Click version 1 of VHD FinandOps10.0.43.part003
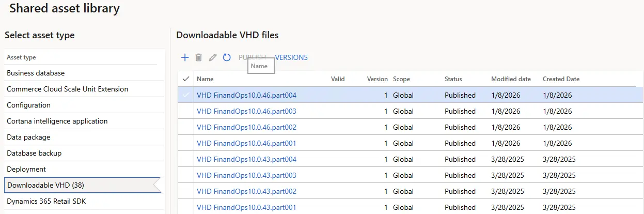Image resolution: width=644 pixels, height=214 pixels. (x=386, y=175)
